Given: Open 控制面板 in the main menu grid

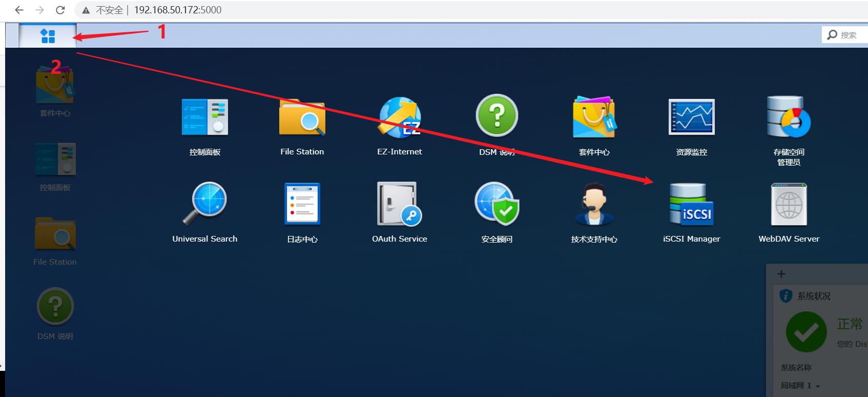Looking at the screenshot, I should pos(205,117).
